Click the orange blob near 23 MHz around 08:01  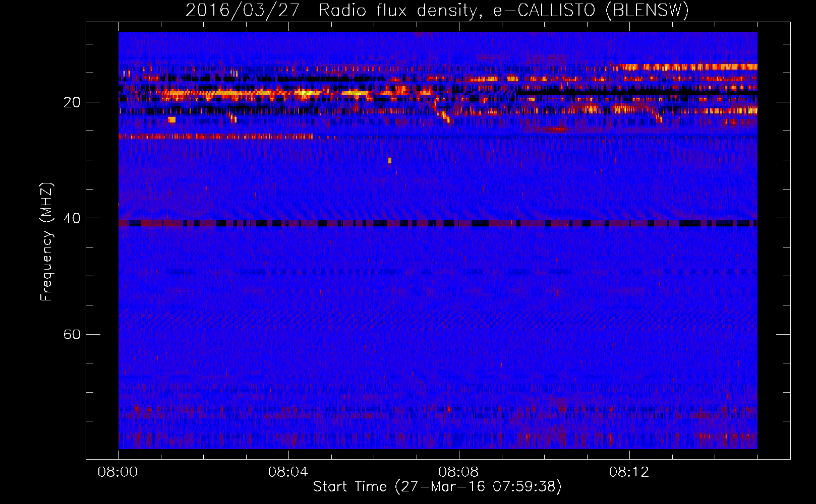171,119
